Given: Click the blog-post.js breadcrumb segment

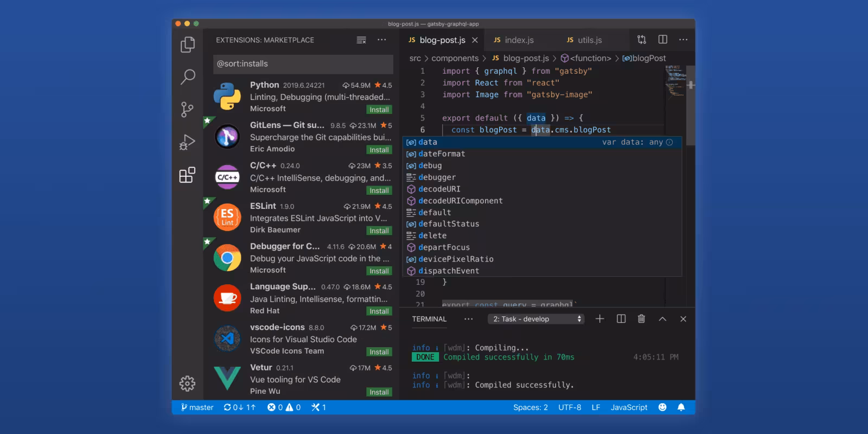Looking at the screenshot, I should [520, 58].
